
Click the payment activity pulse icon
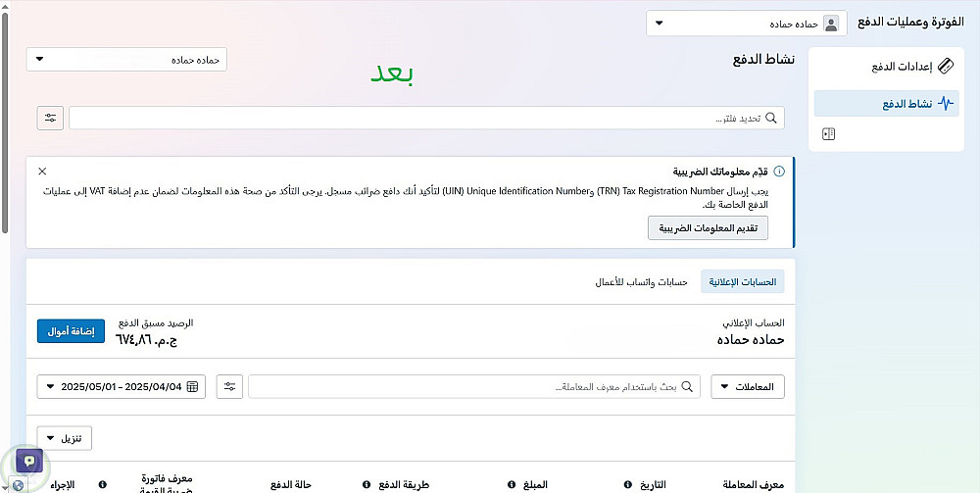(947, 104)
